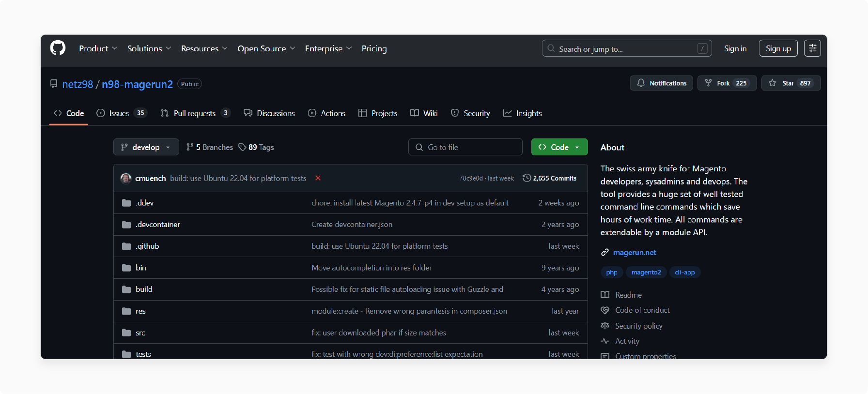
Task: Select the cli-app topic tag
Action: point(685,273)
